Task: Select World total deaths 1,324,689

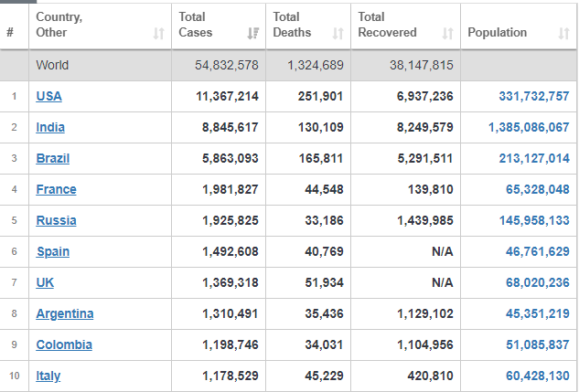Action: point(316,65)
